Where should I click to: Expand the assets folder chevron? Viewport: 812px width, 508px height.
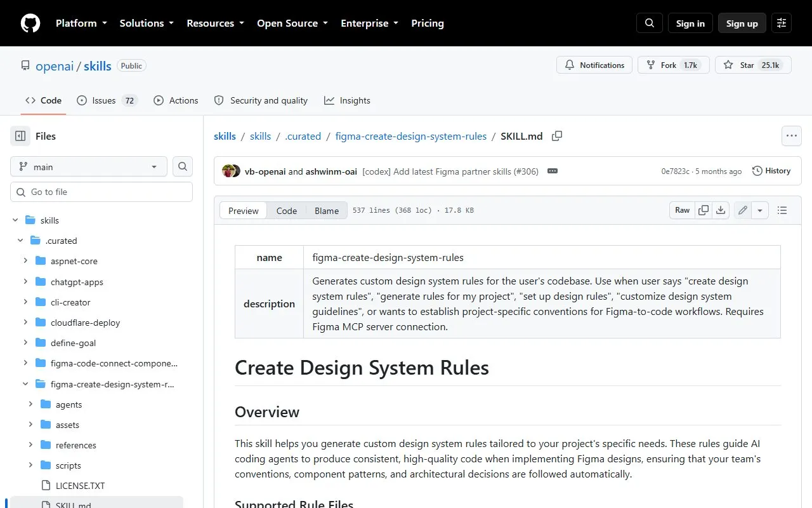point(30,424)
